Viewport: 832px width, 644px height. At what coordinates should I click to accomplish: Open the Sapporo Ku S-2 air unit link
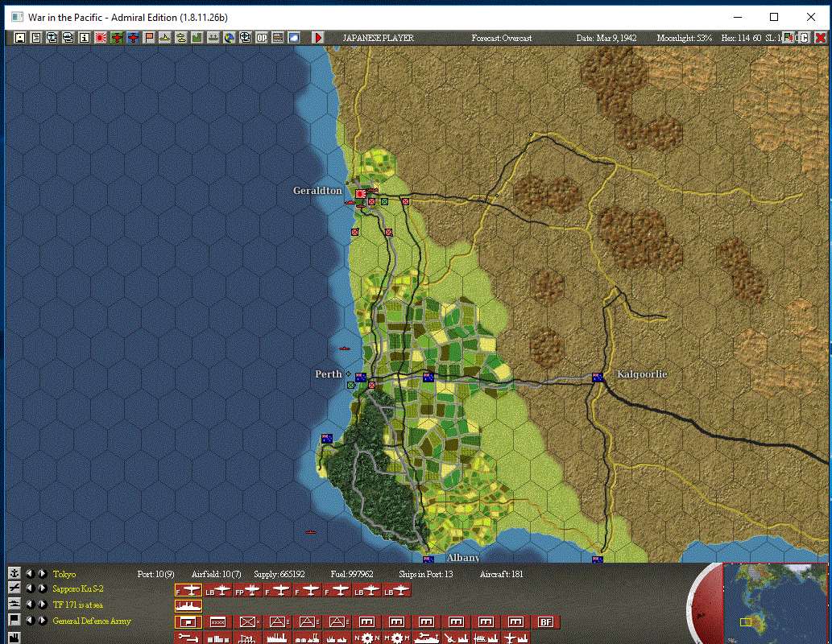[78, 588]
